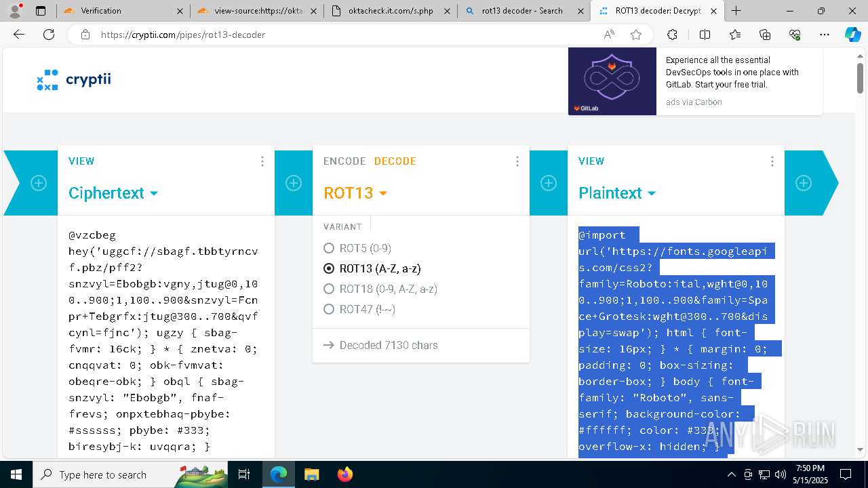Viewport: 868px width, 488px height.
Task: Select the ROT47 variant
Action: (x=359, y=309)
